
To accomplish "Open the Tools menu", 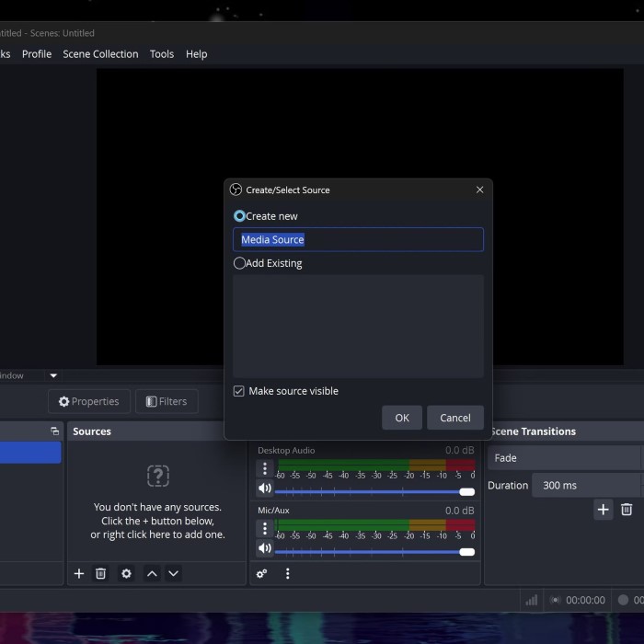I will click(162, 53).
